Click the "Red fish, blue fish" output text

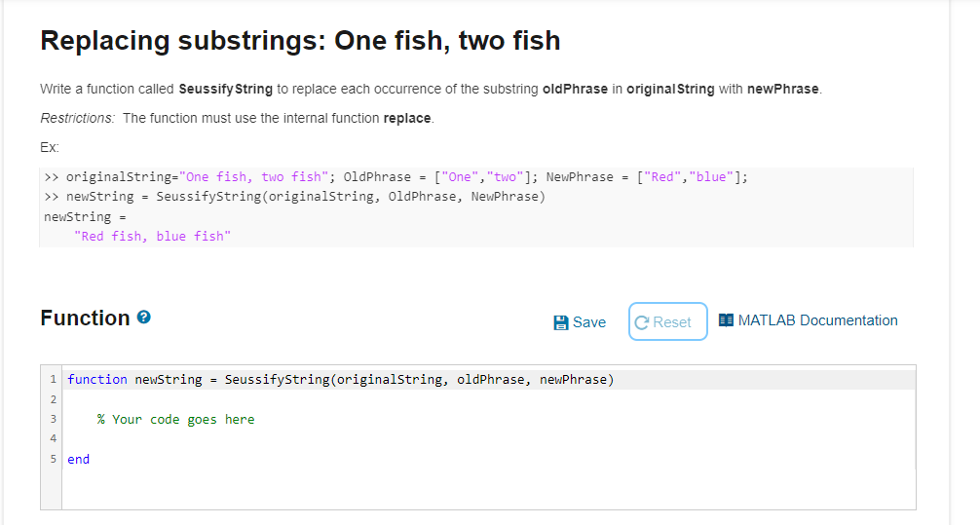coord(152,237)
